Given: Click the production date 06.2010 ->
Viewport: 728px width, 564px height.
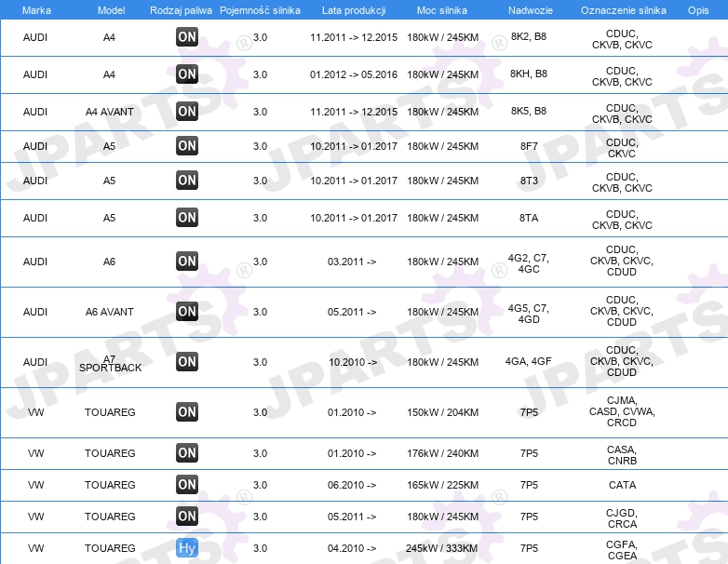Looking at the screenshot, I should pos(352,485).
